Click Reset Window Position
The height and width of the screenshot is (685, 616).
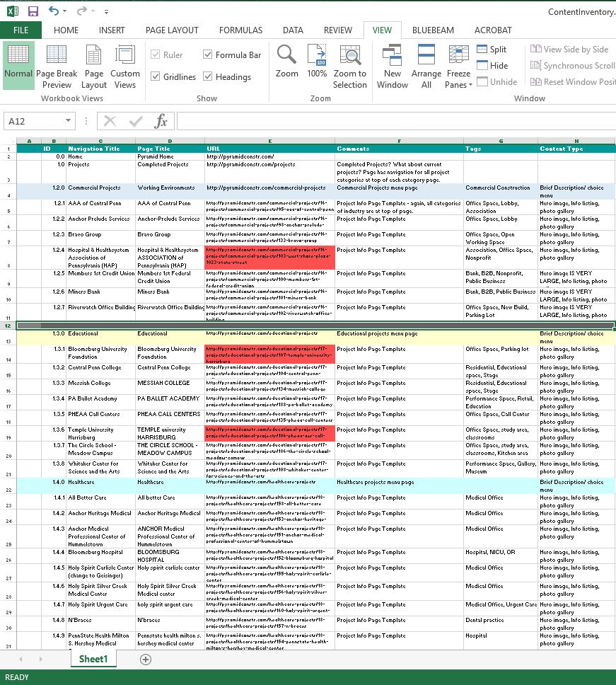pyautogui.click(x=572, y=81)
